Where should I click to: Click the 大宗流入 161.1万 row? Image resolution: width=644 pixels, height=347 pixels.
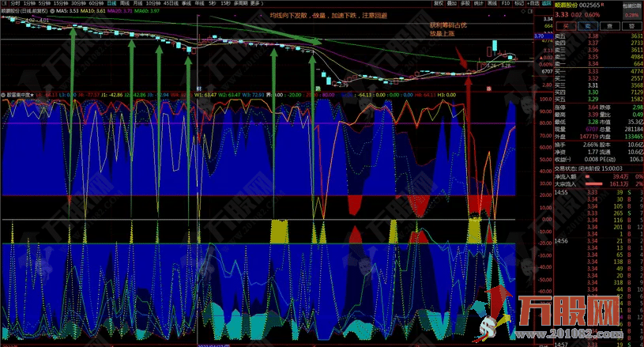599,184
